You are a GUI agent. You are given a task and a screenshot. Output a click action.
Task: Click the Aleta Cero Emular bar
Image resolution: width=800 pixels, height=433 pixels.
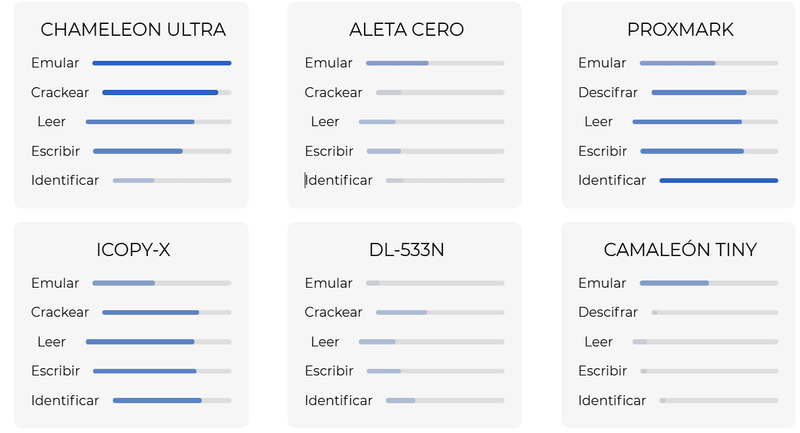[x=435, y=63]
